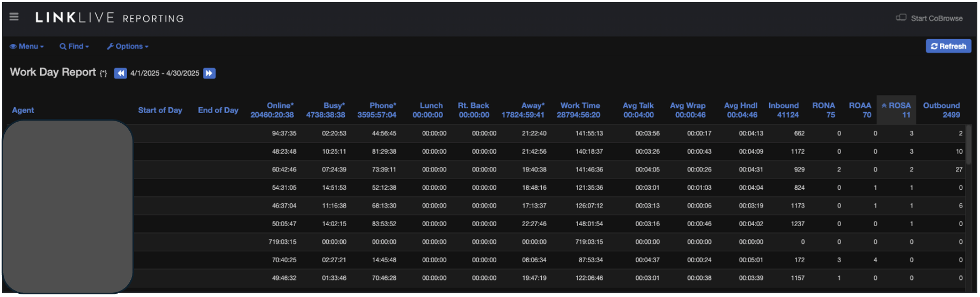980x297 pixels.
Task: Sort by the Inbound column header
Action: [x=783, y=106]
